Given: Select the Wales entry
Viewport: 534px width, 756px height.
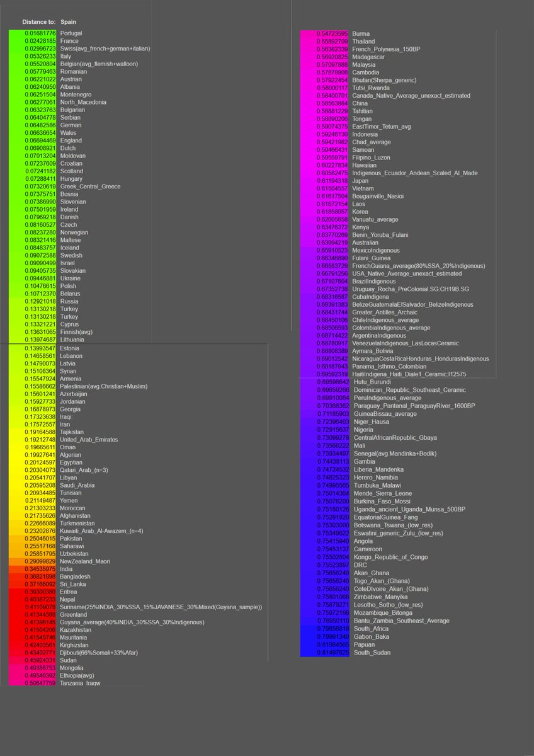Looking at the screenshot, I should coord(69,133).
